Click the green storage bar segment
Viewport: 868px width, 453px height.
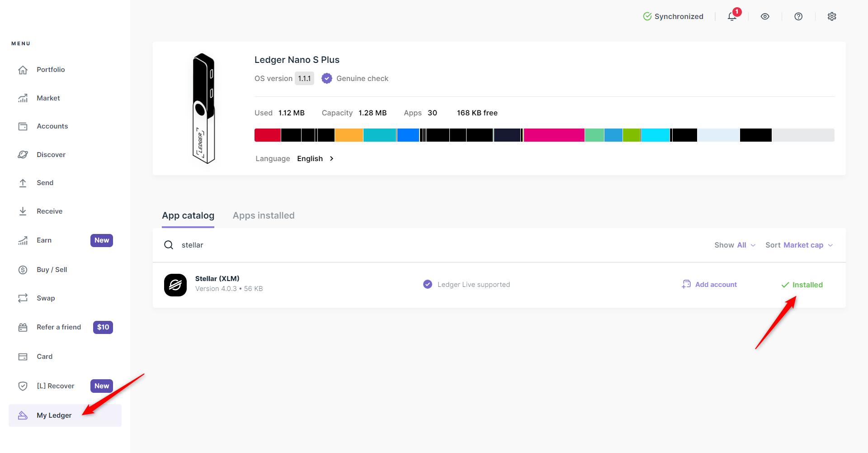pyautogui.click(x=632, y=135)
